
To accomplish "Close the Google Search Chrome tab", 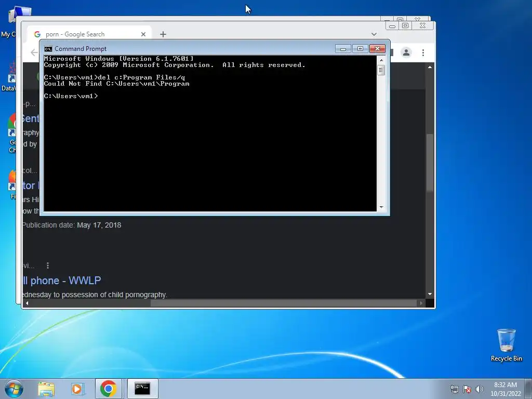I will 143,34.
